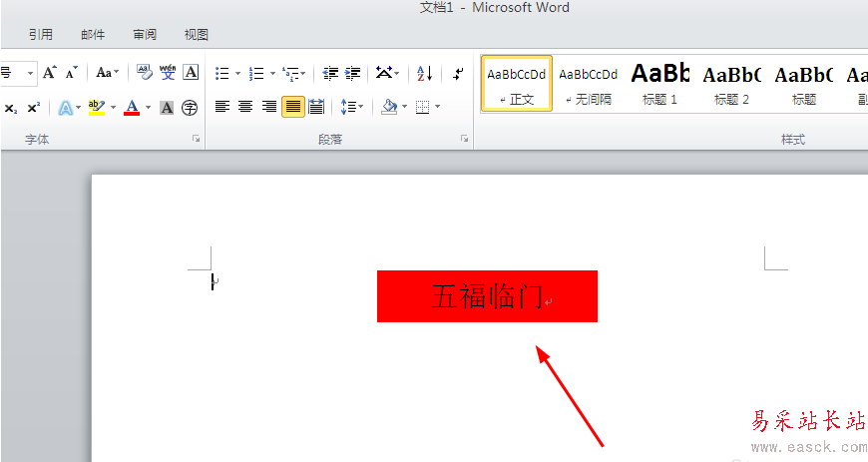Switch to the 邮件 tab

93,34
